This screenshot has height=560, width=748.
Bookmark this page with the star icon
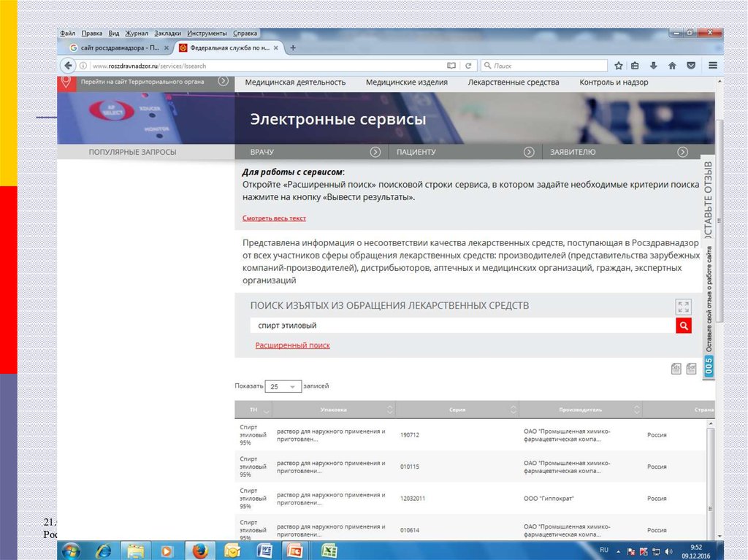[x=619, y=66]
